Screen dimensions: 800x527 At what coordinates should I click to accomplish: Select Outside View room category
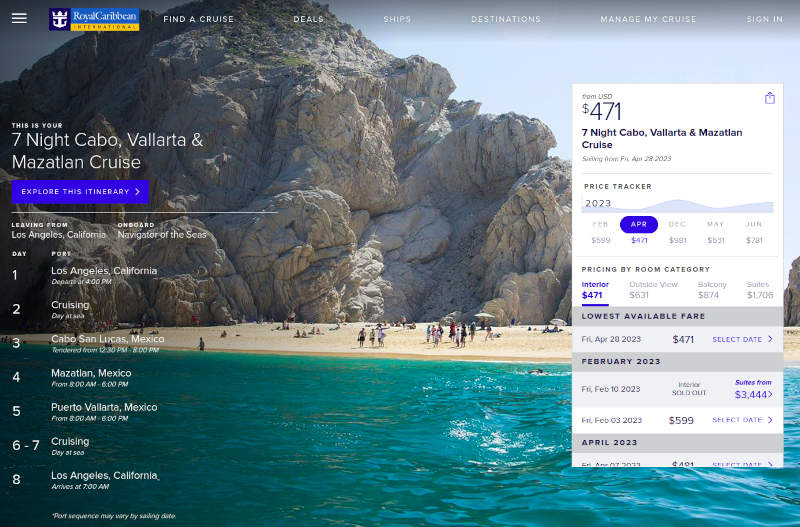click(653, 290)
